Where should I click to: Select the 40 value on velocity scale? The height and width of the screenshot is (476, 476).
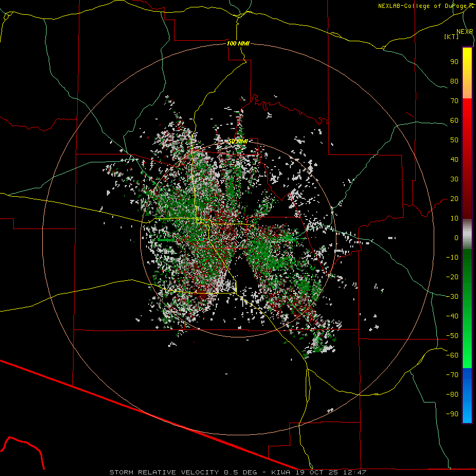click(454, 159)
